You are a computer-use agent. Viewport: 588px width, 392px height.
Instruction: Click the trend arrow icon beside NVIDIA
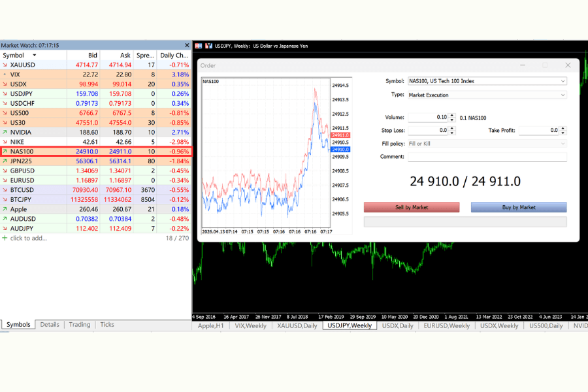point(5,132)
